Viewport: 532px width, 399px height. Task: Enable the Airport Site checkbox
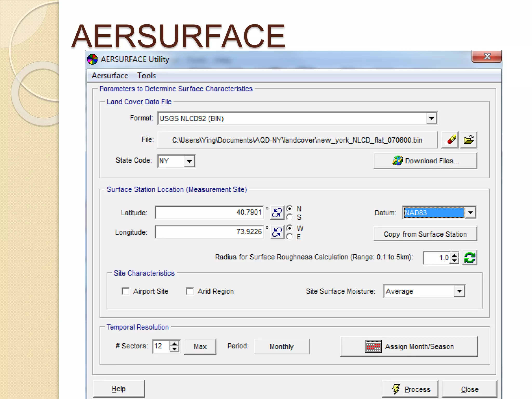[126, 291]
